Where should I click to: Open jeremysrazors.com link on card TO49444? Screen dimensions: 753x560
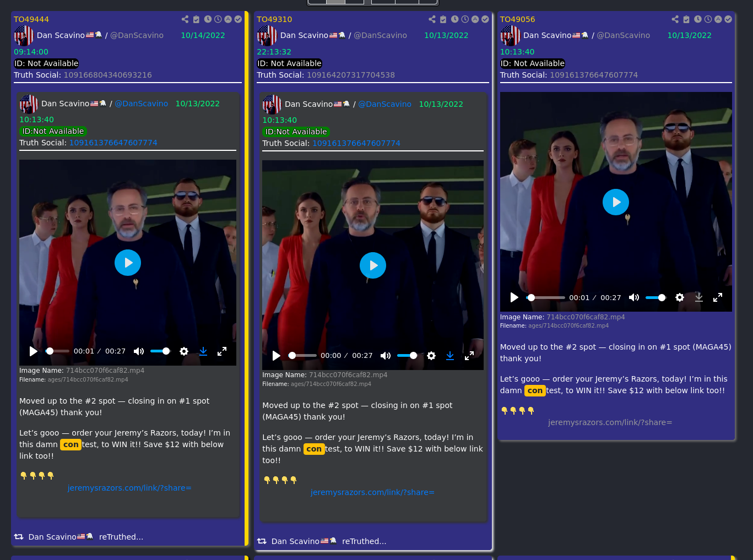(x=129, y=488)
